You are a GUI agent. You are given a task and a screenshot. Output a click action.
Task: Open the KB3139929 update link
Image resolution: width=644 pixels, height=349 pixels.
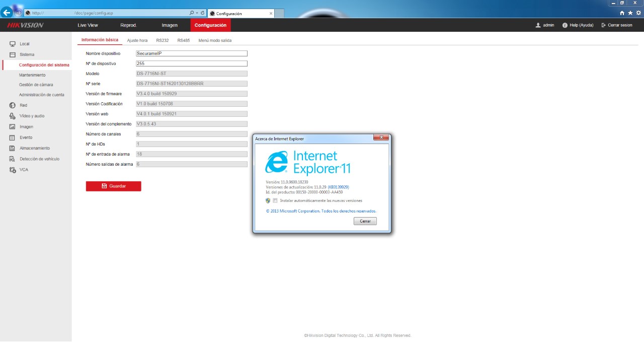[x=339, y=187]
